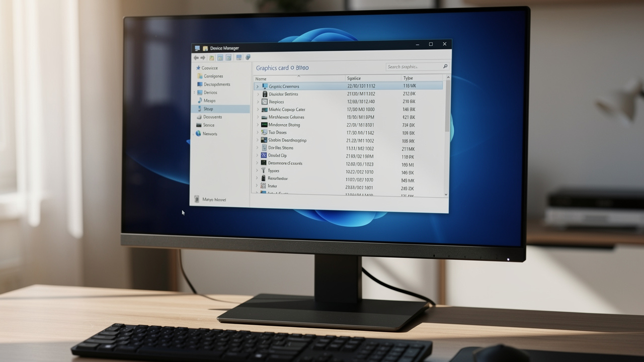
Task: Click the scrollbar down arrow on the right
Action: 446,194
